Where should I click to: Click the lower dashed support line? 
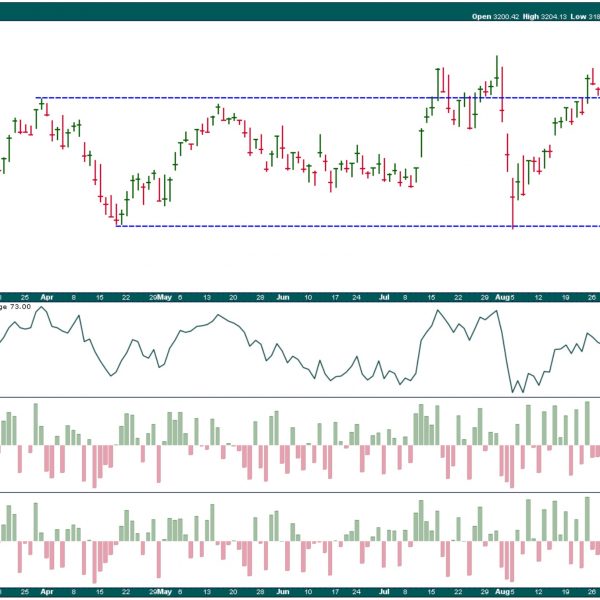pyautogui.click(x=358, y=226)
